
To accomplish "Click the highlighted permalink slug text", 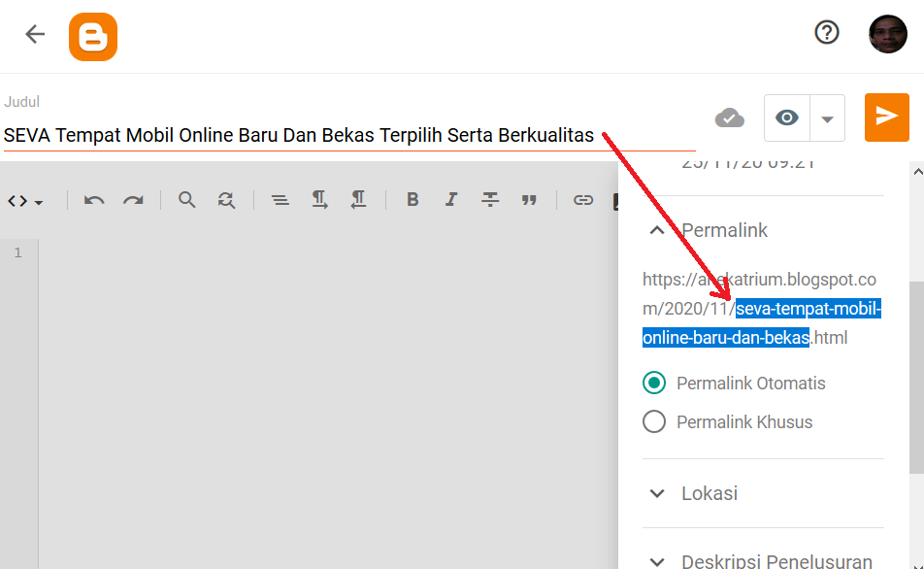I will 762,323.
